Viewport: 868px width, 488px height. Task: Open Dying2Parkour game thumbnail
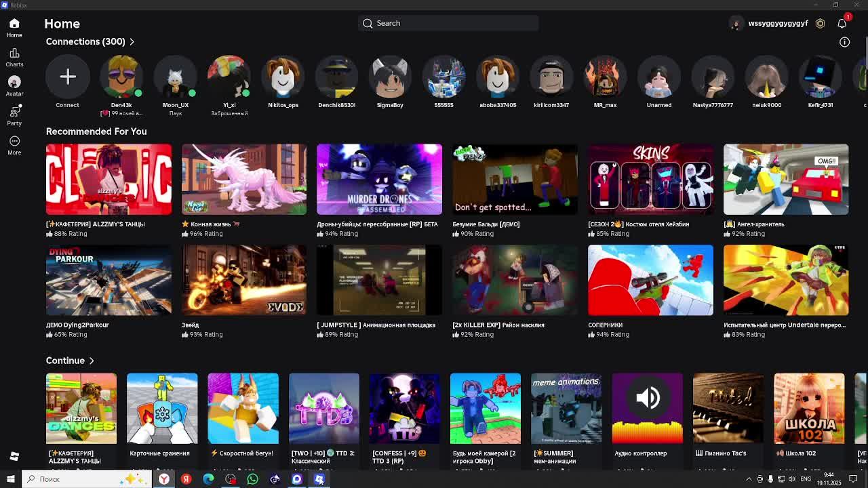pos(108,280)
